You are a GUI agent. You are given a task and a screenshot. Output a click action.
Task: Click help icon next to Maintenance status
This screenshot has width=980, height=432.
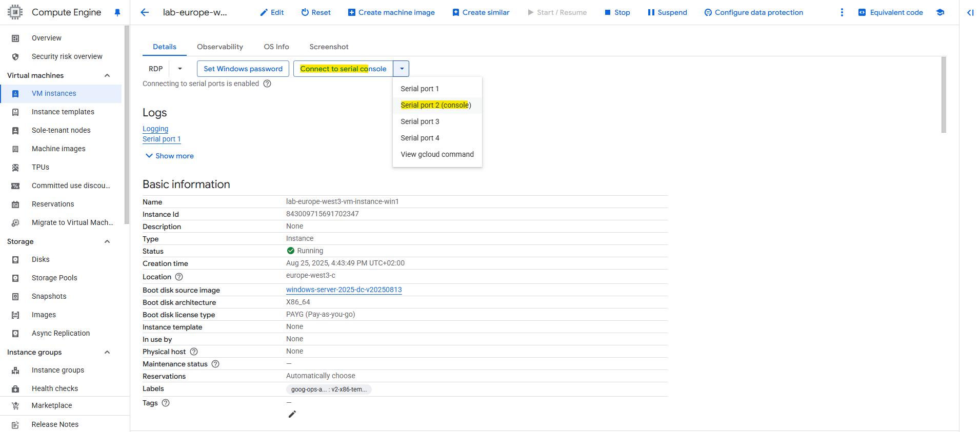point(215,364)
